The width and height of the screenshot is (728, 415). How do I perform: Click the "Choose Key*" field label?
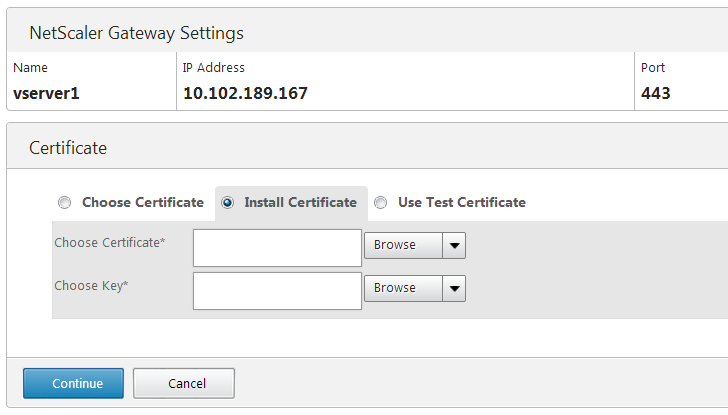[92, 286]
